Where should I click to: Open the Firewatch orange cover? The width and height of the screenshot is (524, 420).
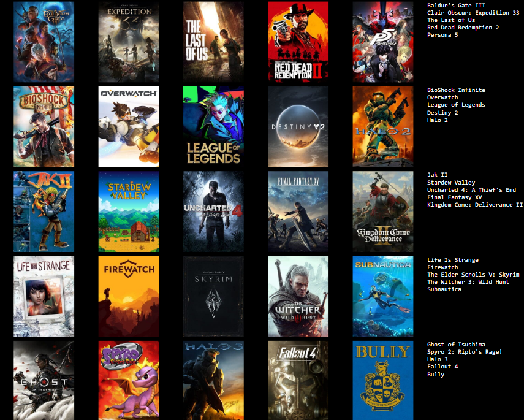point(129,296)
